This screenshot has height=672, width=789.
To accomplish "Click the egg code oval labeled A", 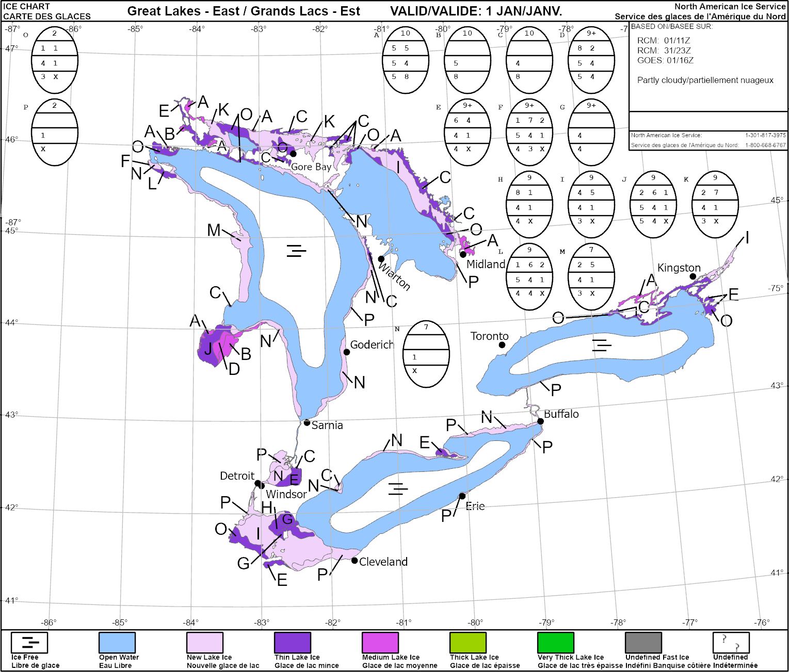I will tap(406, 60).
